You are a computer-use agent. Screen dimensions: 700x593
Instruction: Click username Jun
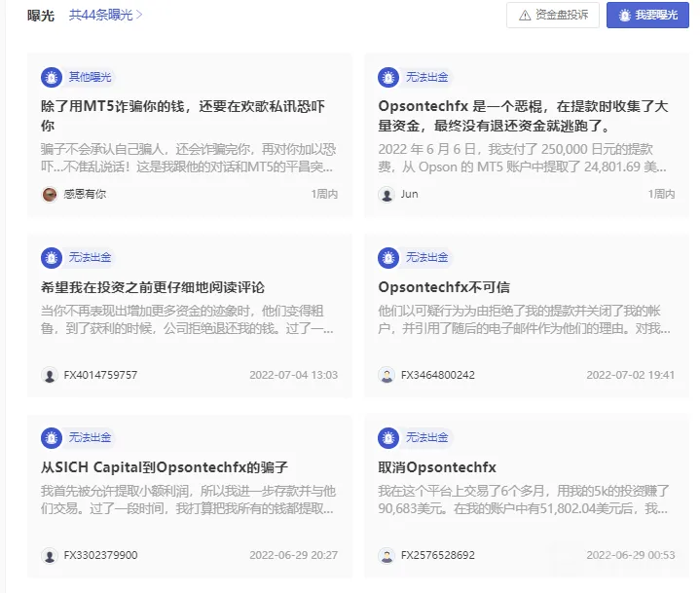(409, 194)
